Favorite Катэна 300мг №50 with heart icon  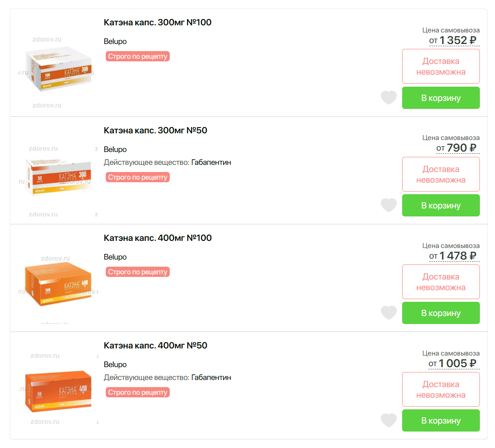pos(388,205)
